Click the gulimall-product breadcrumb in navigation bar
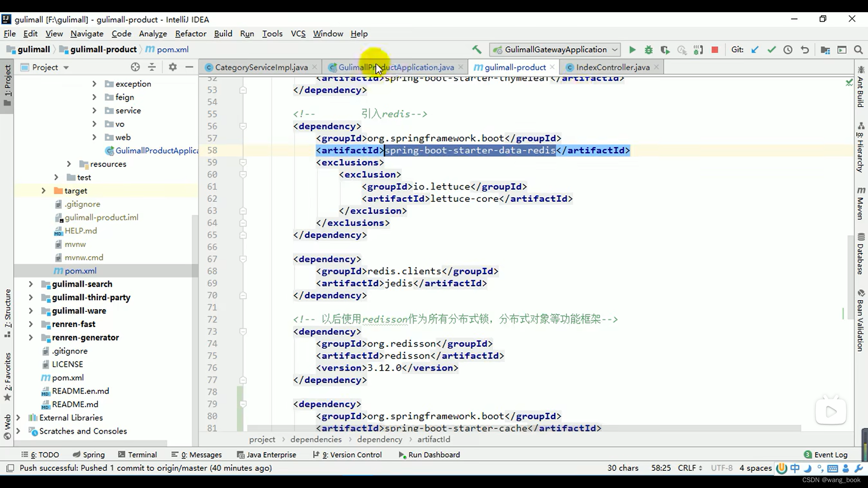 tap(98, 50)
